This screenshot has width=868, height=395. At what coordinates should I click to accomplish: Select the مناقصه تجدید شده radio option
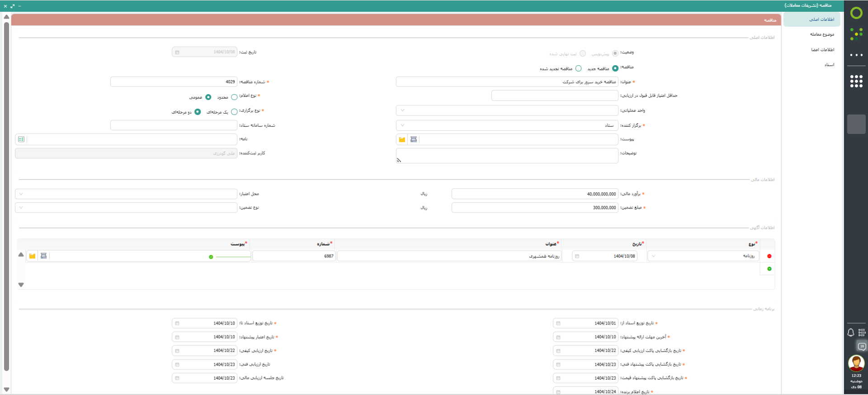(578, 69)
